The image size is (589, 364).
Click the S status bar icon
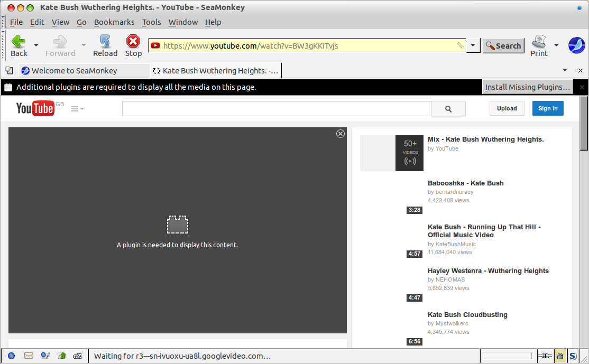point(573,356)
